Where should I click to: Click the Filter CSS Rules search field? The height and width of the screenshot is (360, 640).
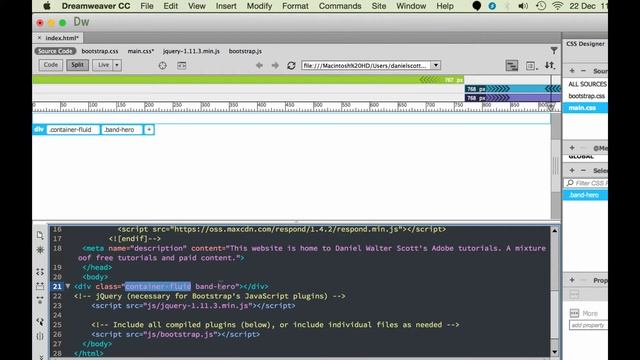tap(587, 183)
